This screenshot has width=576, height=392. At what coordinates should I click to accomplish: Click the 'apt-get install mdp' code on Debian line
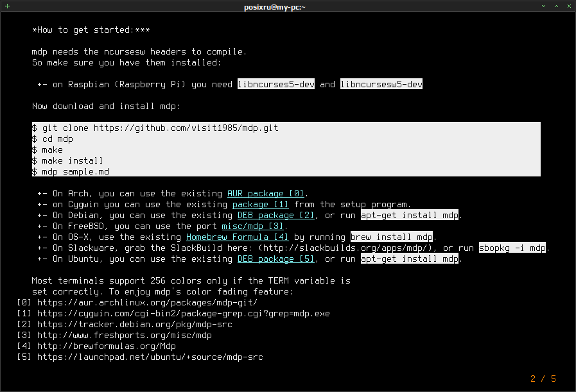point(410,216)
